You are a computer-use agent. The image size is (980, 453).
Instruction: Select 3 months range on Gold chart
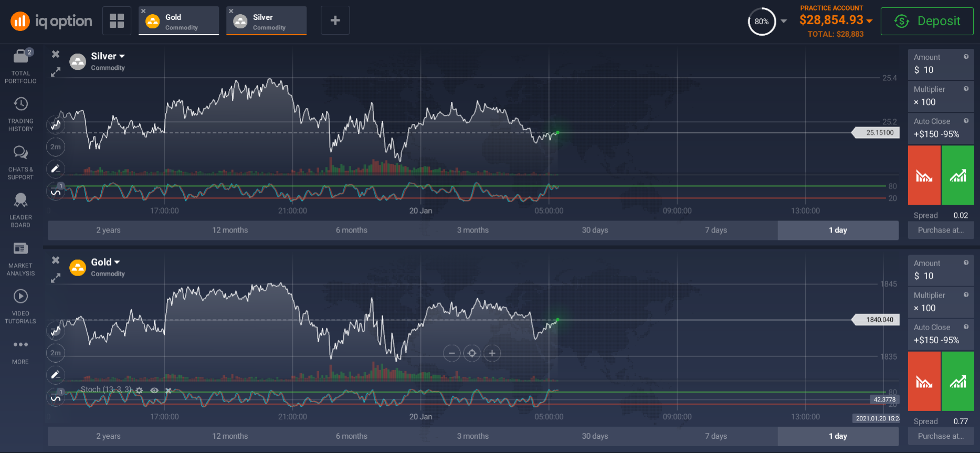pos(473,436)
